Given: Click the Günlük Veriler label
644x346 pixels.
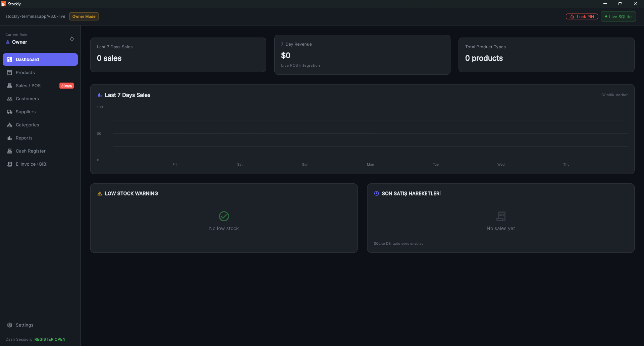Looking at the screenshot, I should pyautogui.click(x=614, y=95).
